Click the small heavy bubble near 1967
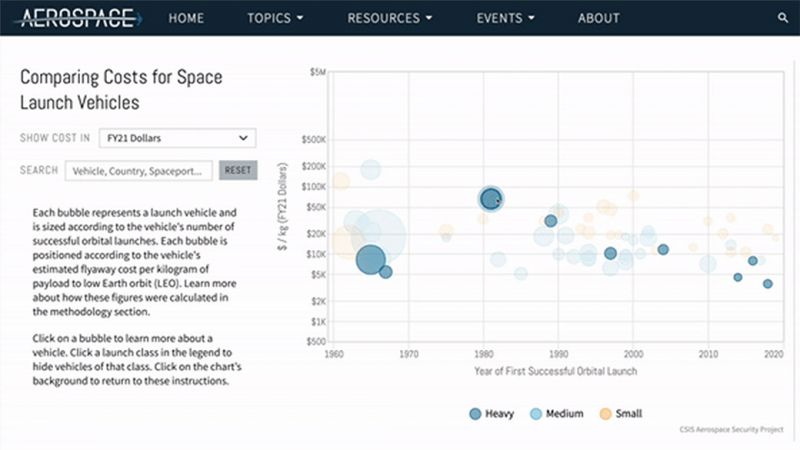The height and width of the screenshot is (450, 800). (386, 272)
